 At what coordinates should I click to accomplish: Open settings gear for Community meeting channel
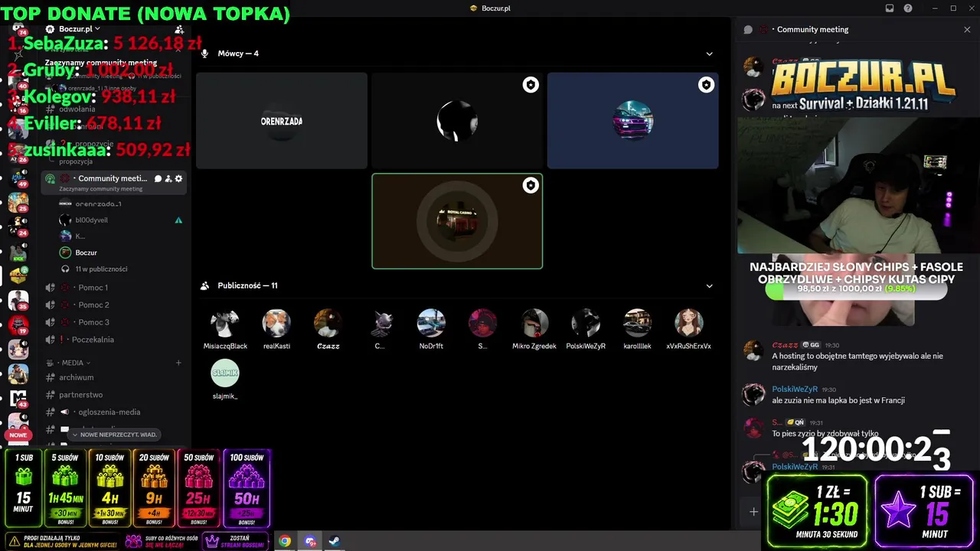(178, 178)
